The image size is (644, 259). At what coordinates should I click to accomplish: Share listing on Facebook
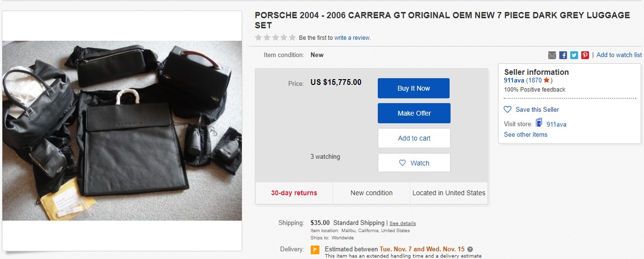(x=563, y=55)
